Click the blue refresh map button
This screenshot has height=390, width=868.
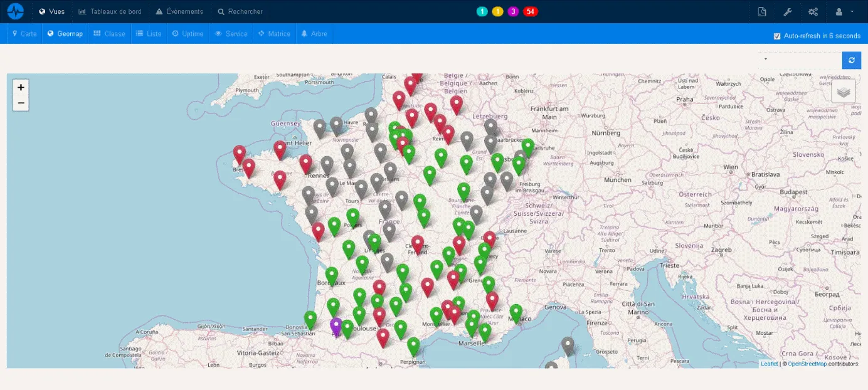point(851,60)
